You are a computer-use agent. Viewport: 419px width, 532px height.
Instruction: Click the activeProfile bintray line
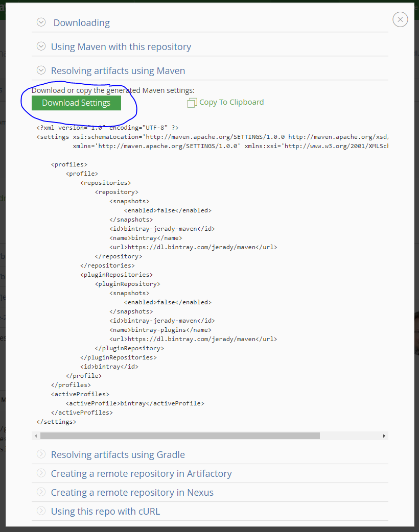pyautogui.click(x=135, y=403)
